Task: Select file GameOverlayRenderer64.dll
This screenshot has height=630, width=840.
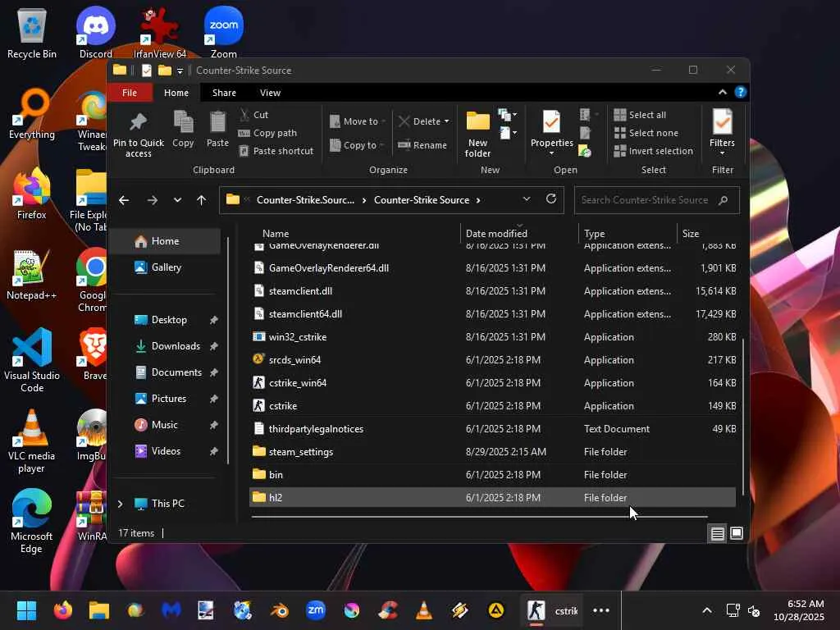Action: coord(493,268)
